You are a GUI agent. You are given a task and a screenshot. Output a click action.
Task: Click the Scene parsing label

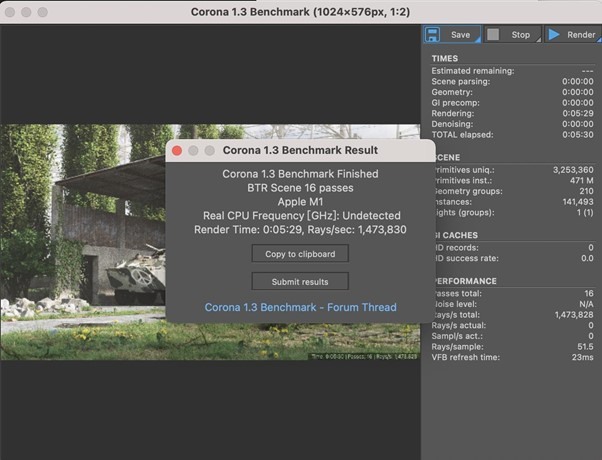461,81
